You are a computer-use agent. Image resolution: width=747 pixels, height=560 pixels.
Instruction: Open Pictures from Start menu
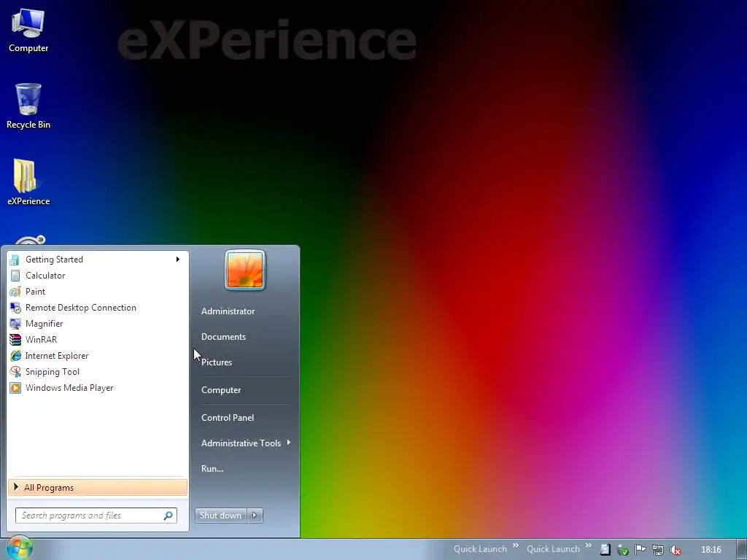pos(217,362)
